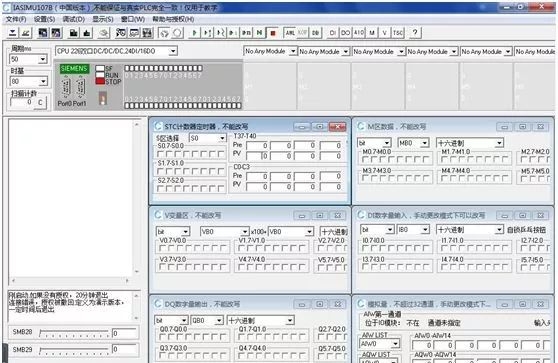Show the DI digital input window icon

pos(332,33)
